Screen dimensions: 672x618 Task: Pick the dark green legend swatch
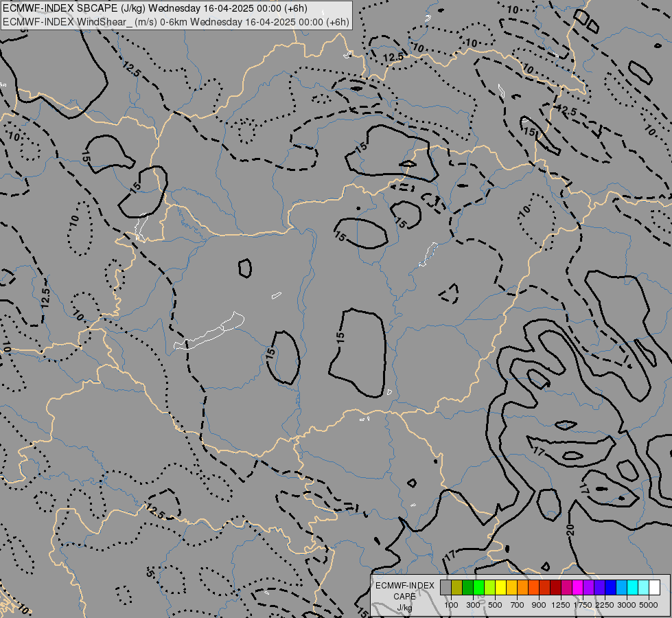[467, 587]
